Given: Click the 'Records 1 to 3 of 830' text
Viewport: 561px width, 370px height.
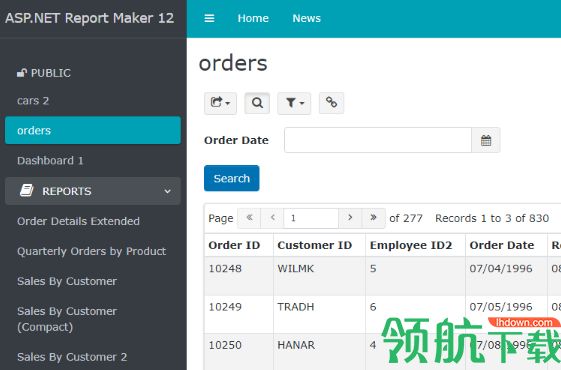Looking at the screenshot, I should point(492,218).
